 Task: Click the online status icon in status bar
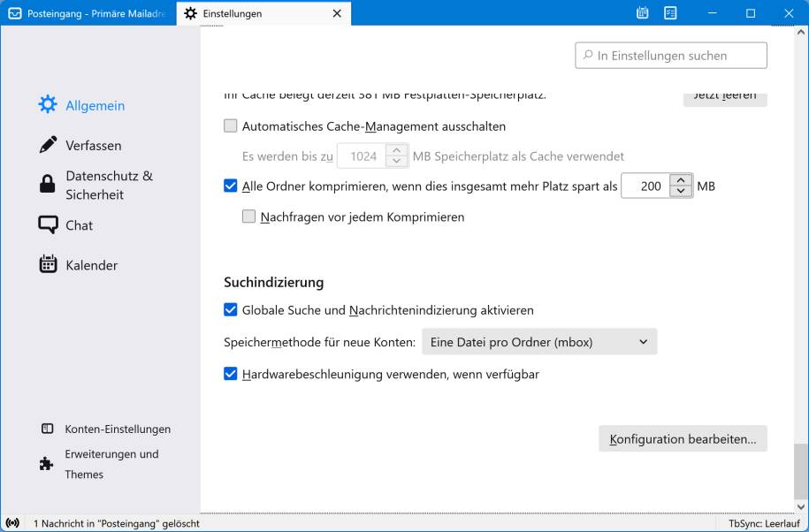point(12,523)
